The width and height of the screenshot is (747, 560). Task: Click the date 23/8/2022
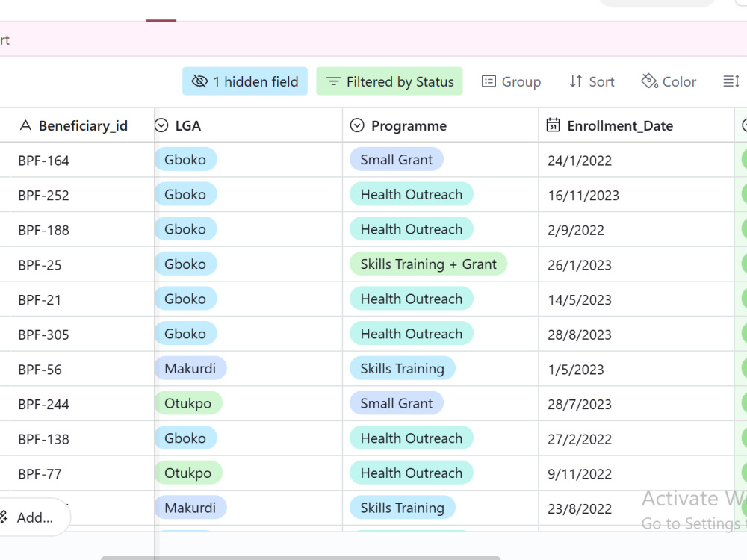(580, 508)
